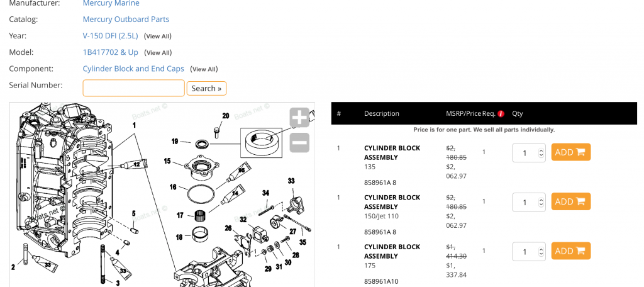Open the 1B417702 & Up model link
The image size is (644, 287).
[x=110, y=52]
